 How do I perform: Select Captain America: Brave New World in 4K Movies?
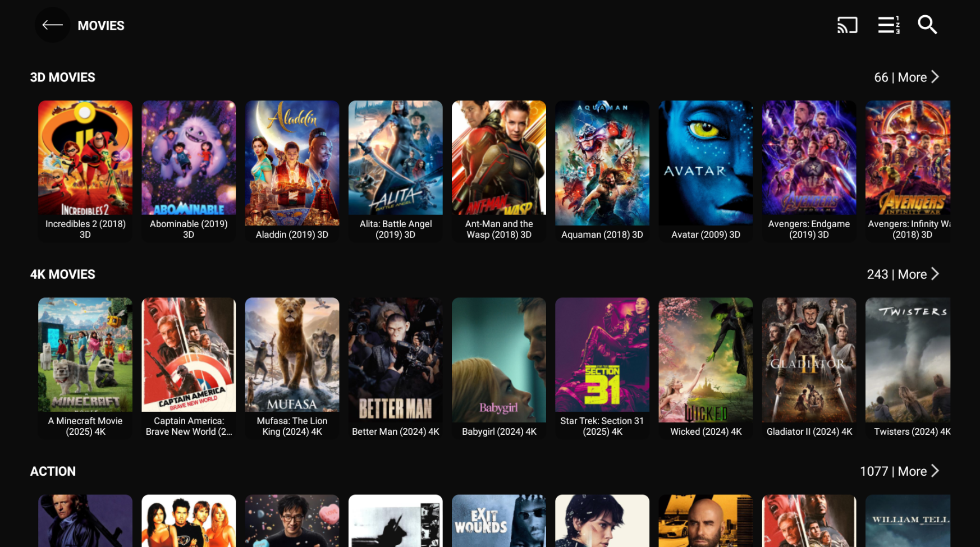click(189, 368)
